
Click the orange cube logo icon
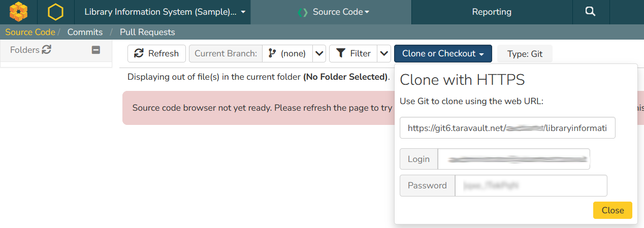point(19,12)
